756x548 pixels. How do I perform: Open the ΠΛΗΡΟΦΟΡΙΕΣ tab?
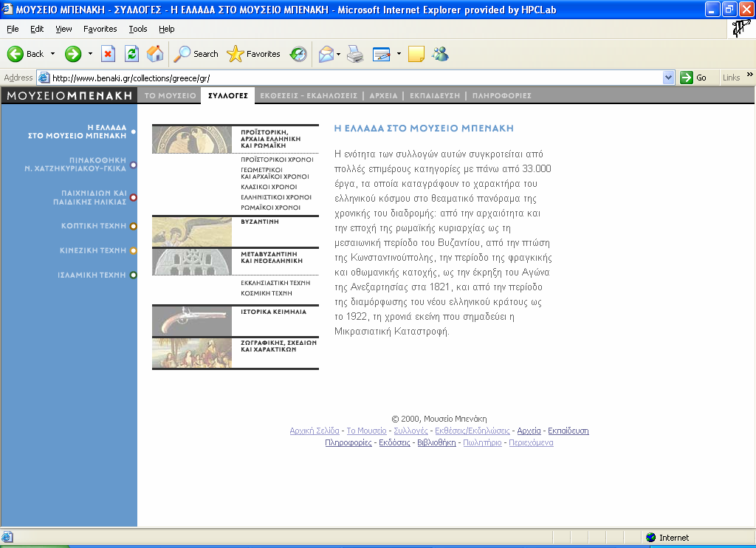(502, 95)
